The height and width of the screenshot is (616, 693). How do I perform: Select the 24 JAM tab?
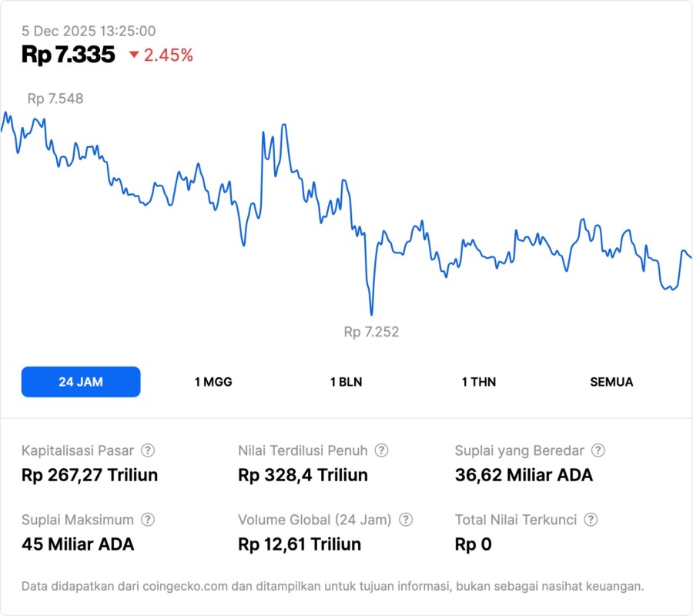[x=81, y=381]
